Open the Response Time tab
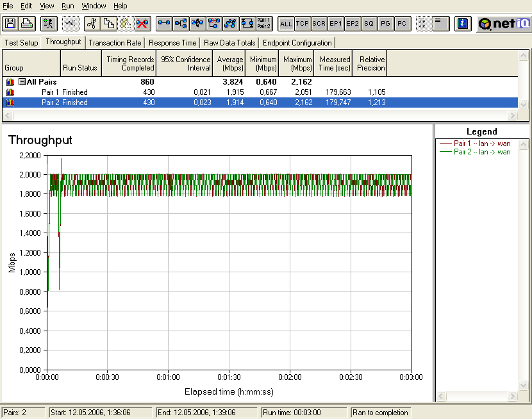This screenshot has height=419, width=532. point(172,43)
